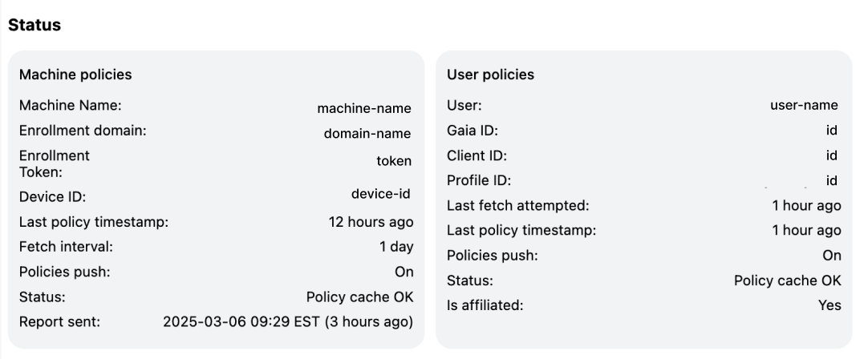
Task: Click the User policies card title
Action: [x=490, y=75]
